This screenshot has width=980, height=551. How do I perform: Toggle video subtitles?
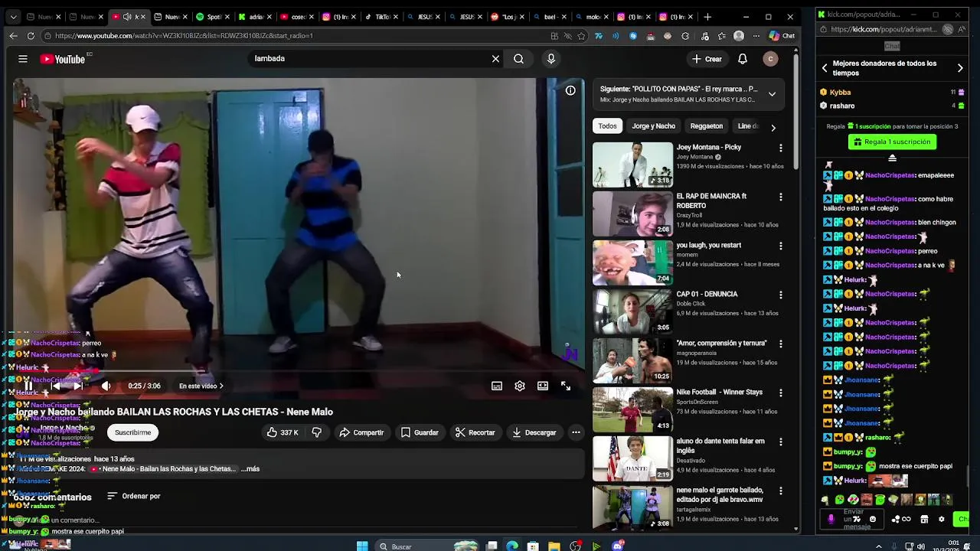[x=497, y=386]
